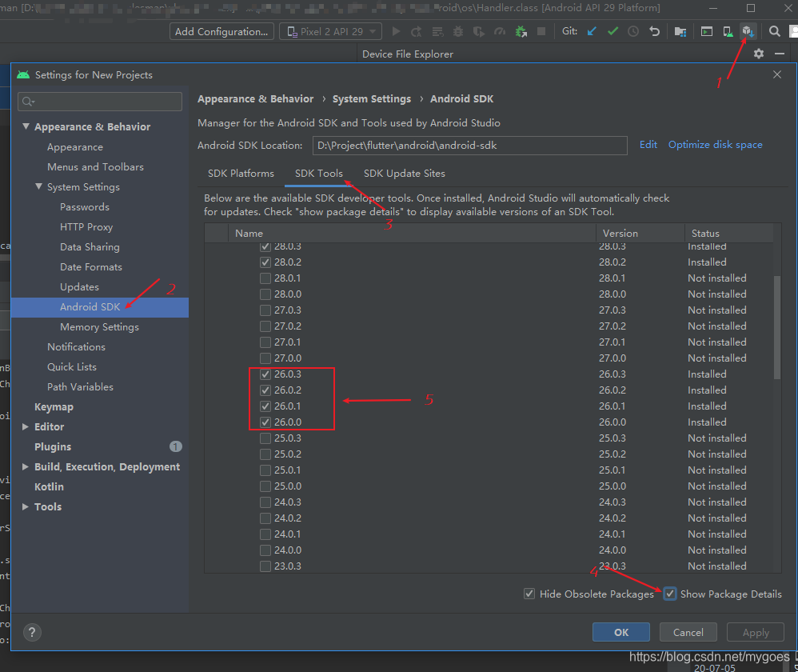The height and width of the screenshot is (672, 798).
Task: Open SDK Manager toolbar icon
Action: 748,31
